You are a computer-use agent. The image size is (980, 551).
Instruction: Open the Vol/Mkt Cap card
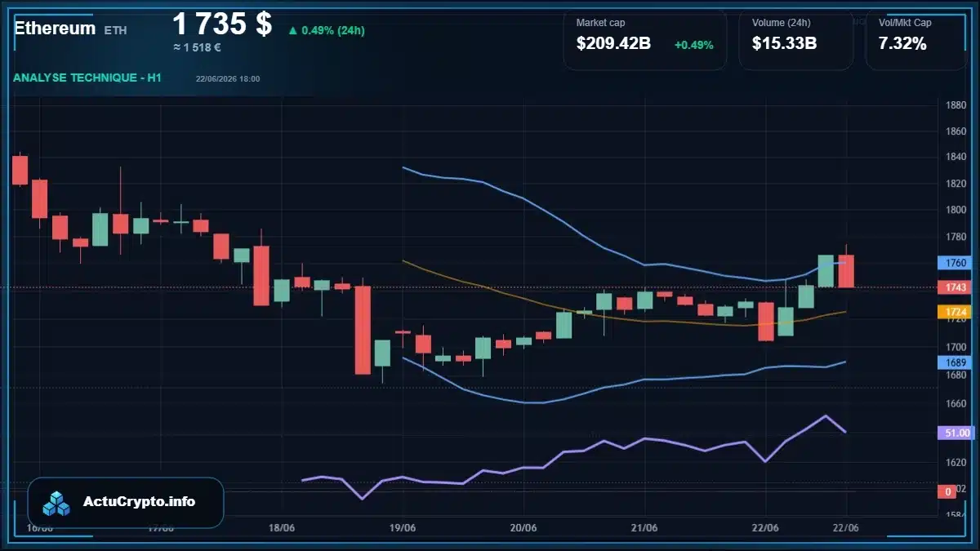[x=916, y=39]
